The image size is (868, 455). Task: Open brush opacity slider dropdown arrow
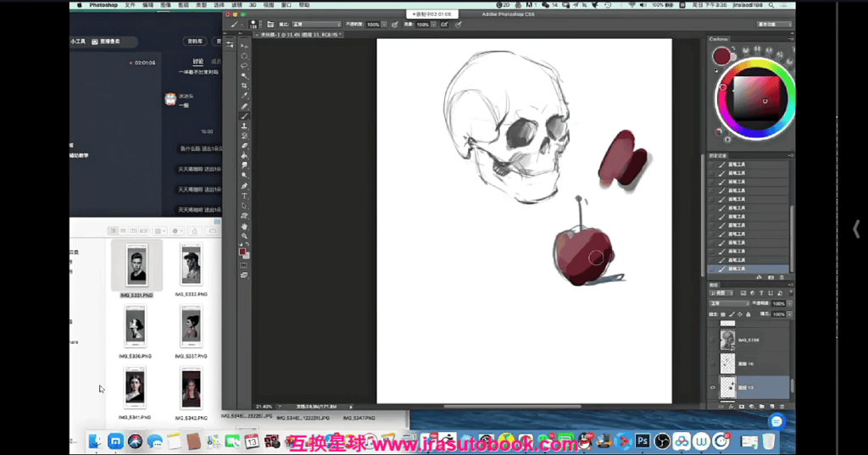tap(384, 25)
